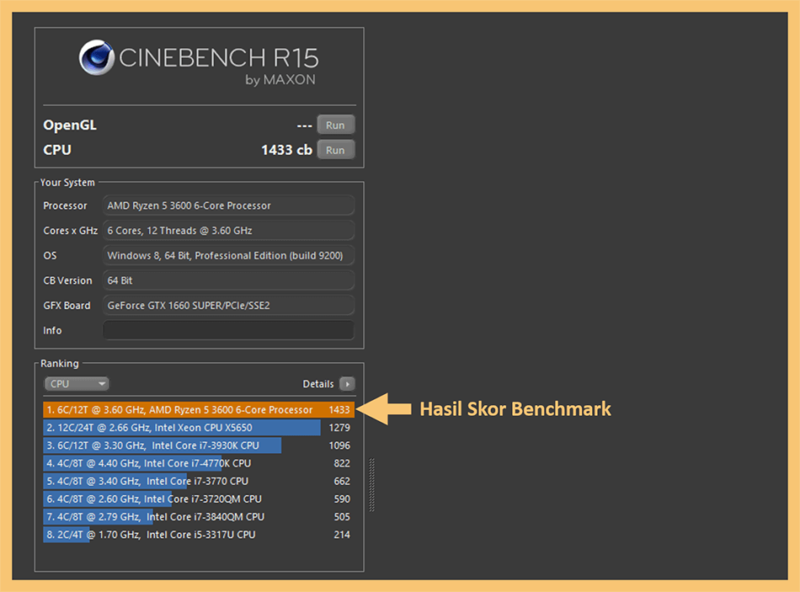Select the Processor field AMD Ryzen 5 3600
The image size is (800, 592).
coord(228,206)
